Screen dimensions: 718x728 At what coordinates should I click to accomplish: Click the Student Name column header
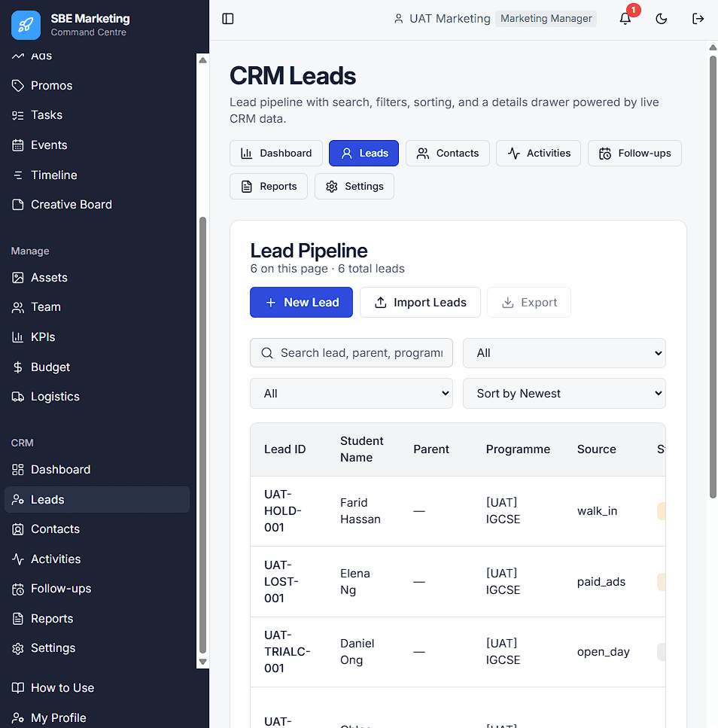pos(361,449)
